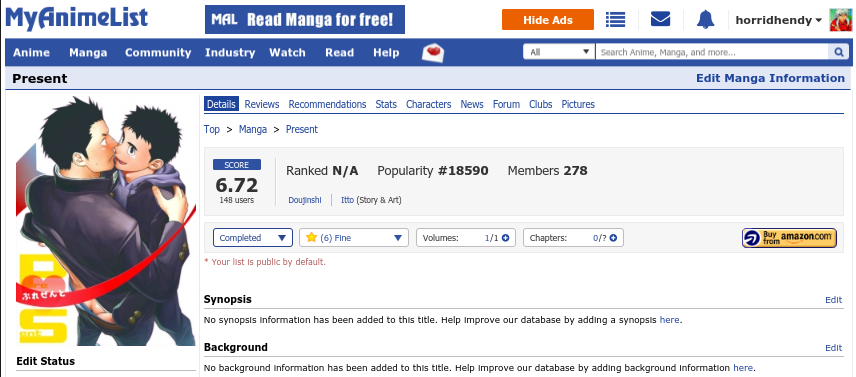Click Edit Manga Information link
Image resolution: width=856 pixels, height=377 pixels.
[x=770, y=78]
